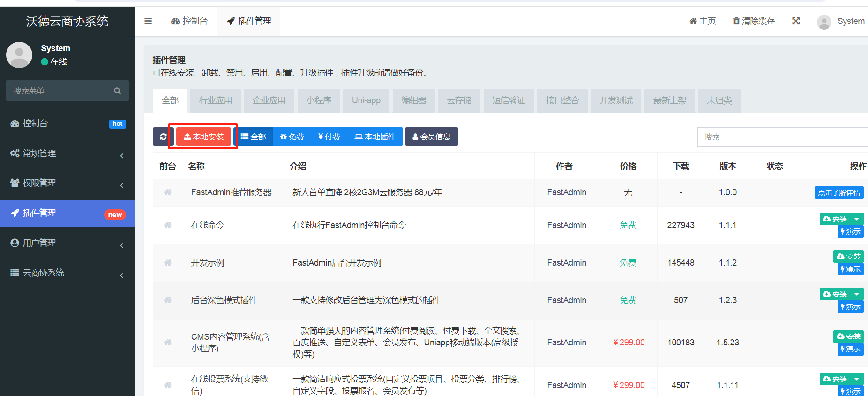The height and width of the screenshot is (396, 868).
Task: Open the System user avatar in top bar
Action: point(824,22)
